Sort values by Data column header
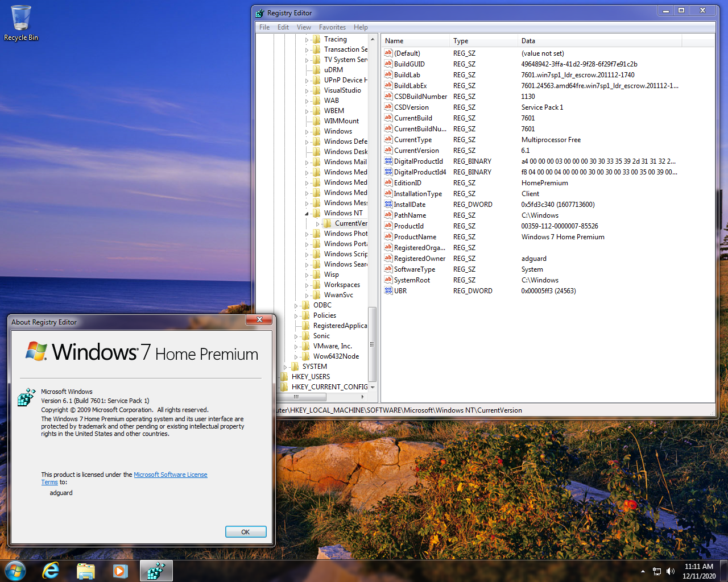The width and height of the screenshot is (728, 582). coord(599,41)
